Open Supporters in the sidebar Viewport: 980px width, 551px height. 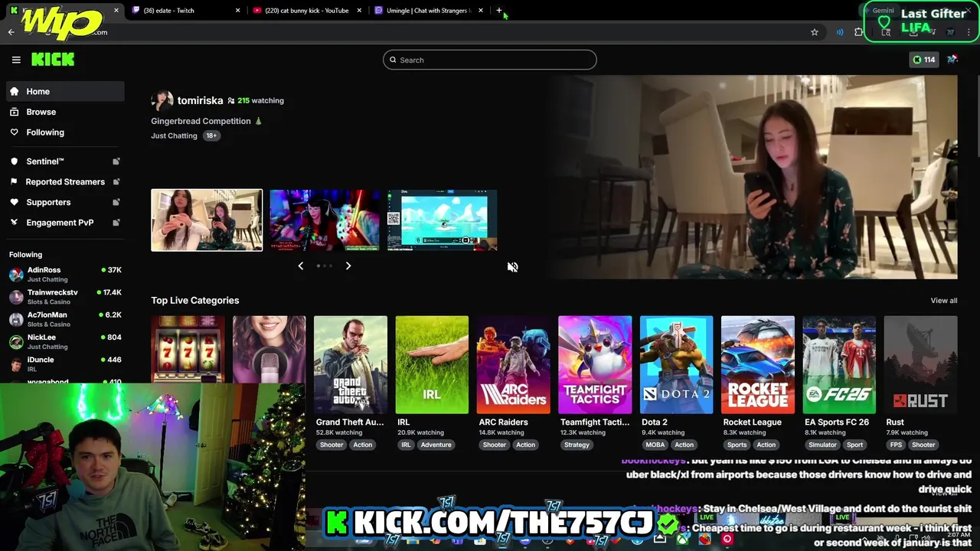pyautogui.click(x=65, y=202)
